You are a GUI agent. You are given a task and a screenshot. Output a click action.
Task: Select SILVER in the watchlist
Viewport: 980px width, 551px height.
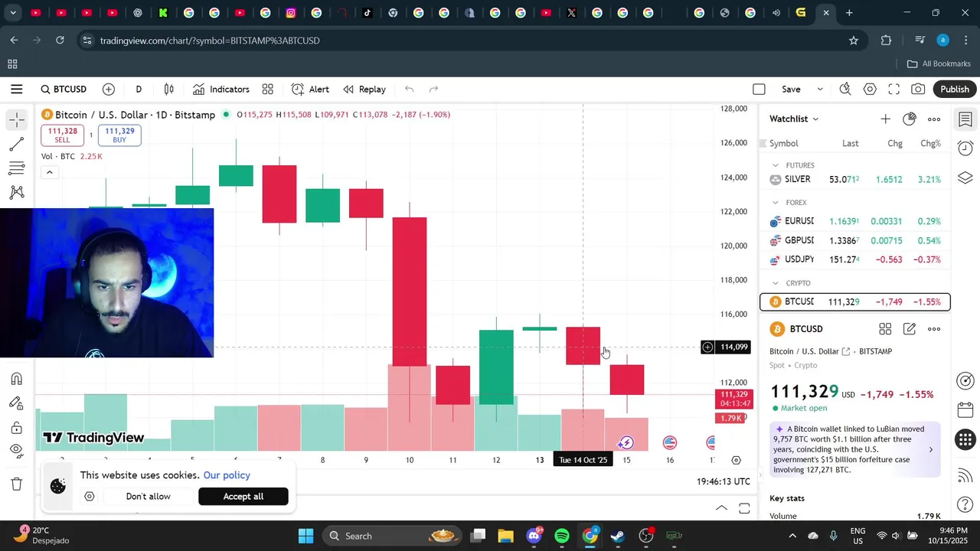coord(855,179)
